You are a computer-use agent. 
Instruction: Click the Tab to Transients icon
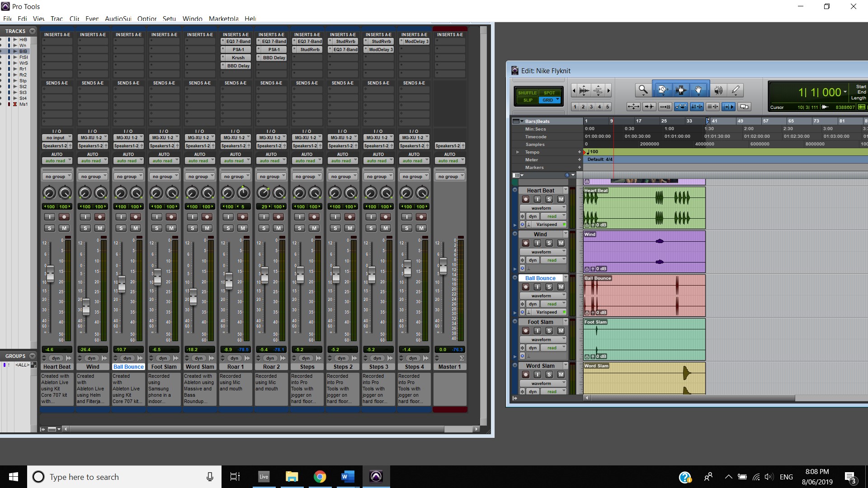click(x=729, y=107)
